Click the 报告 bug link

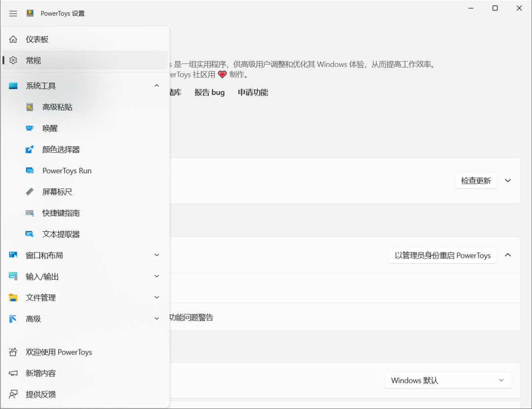point(209,93)
